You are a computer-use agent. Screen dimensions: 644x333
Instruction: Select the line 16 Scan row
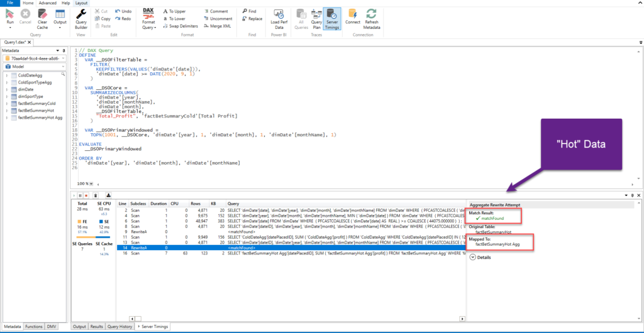point(291,253)
